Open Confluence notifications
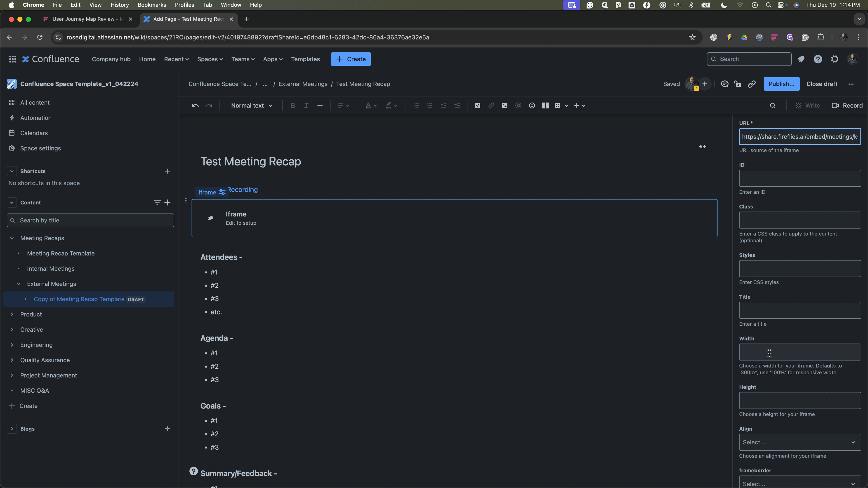The height and width of the screenshot is (488, 868). pyautogui.click(x=801, y=59)
